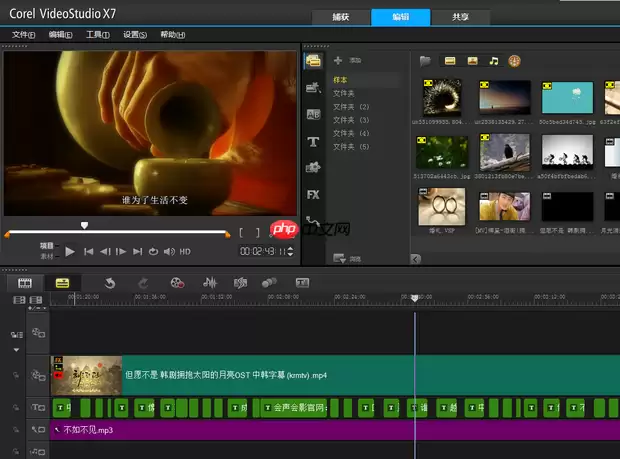Open the Title (T) library panel
The image size is (620, 459).
click(x=313, y=141)
